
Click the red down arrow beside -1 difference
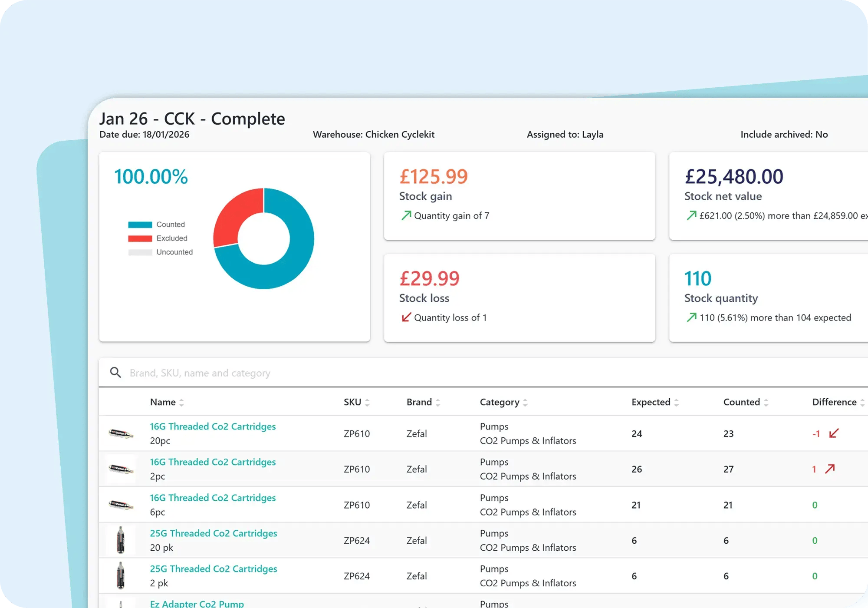click(834, 433)
